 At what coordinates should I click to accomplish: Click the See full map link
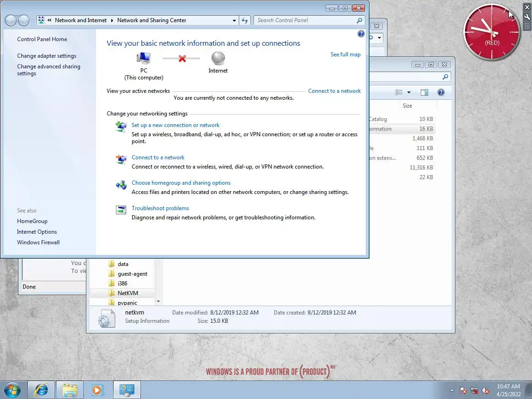click(345, 54)
